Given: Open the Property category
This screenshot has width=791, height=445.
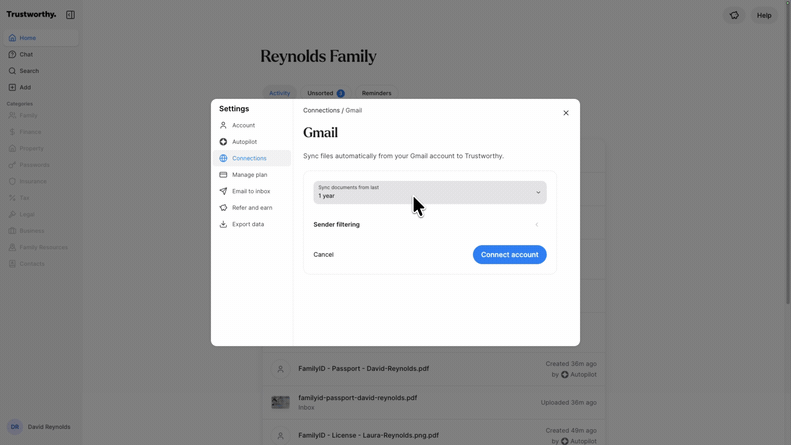Looking at the screenshot, I should (x=40, y=148).
